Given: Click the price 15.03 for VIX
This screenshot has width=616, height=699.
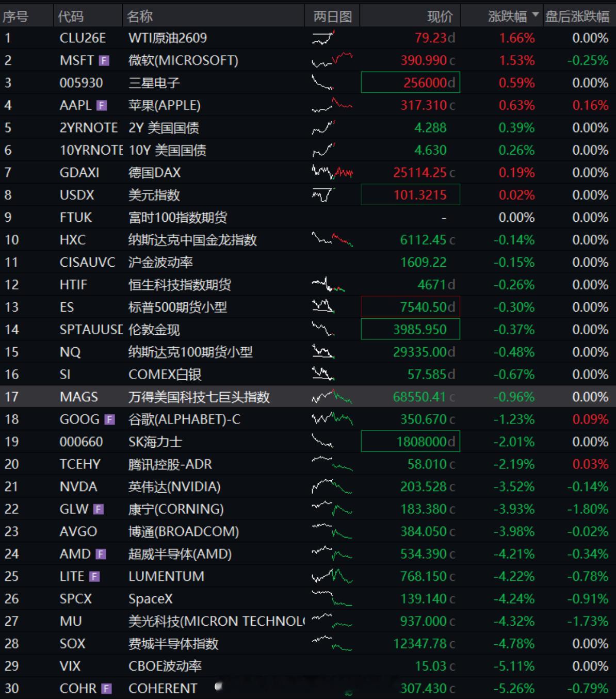Looking at the screenshot, I should (431, 667).
